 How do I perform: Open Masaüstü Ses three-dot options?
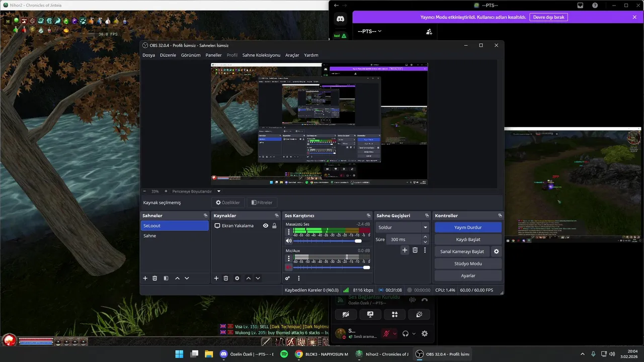(x=289, y=232)
